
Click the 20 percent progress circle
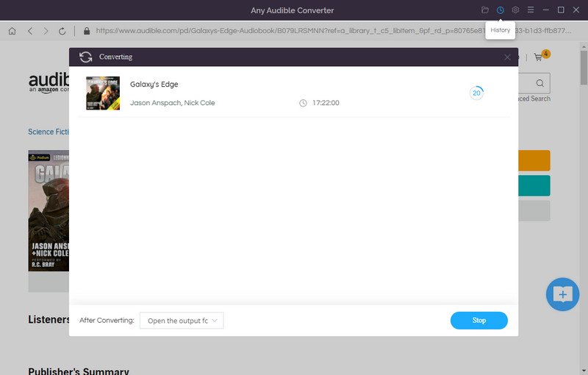coord(476,93)
